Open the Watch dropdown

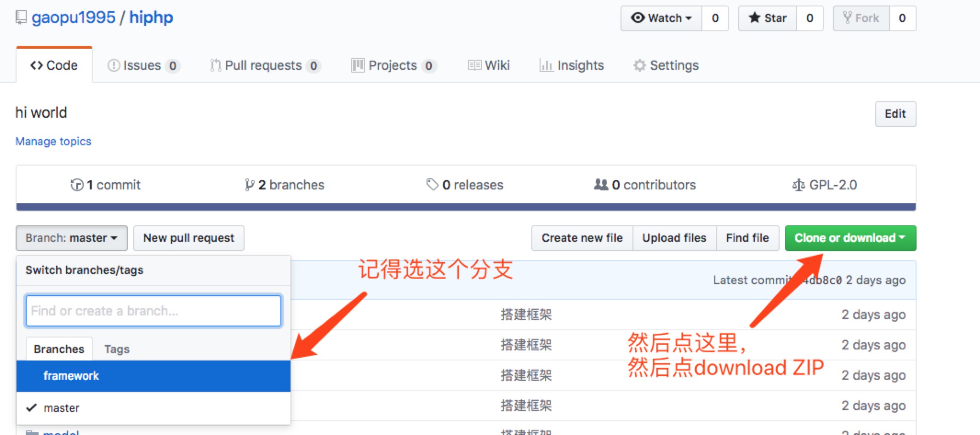click(661, 18)
